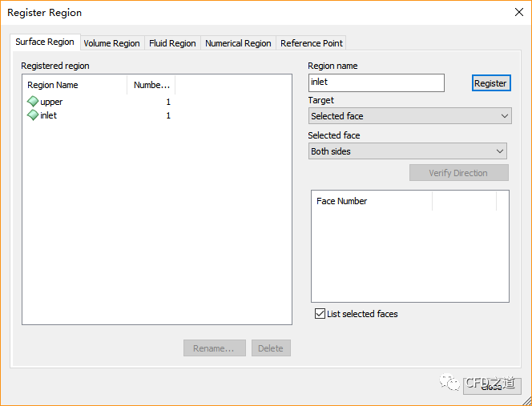This screenshot has width=532, height=406.
Task: Click the Delete button
Action: coord(271,348)
